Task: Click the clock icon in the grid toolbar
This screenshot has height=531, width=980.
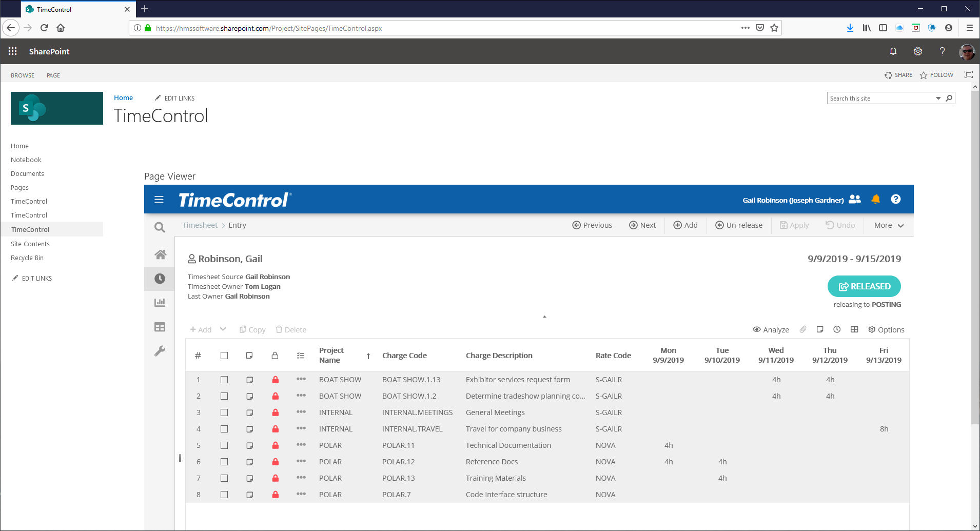Action: pos(837,329)
